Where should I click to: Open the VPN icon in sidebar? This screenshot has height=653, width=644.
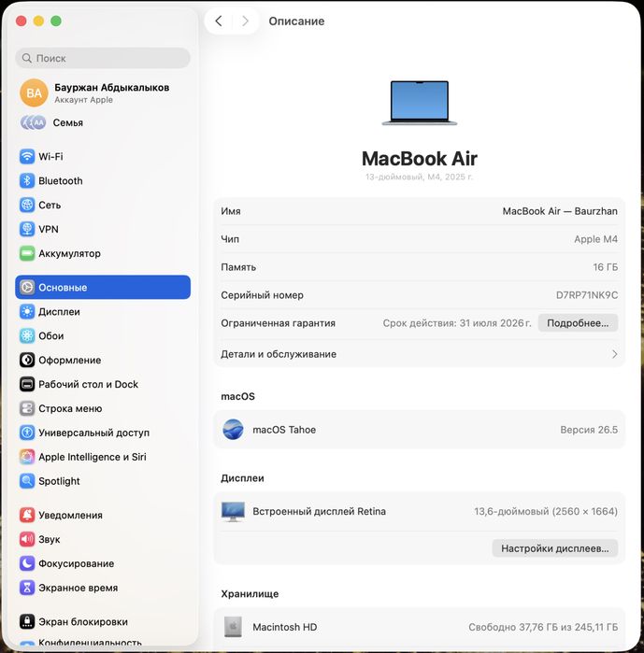click(x=27, y=229)
